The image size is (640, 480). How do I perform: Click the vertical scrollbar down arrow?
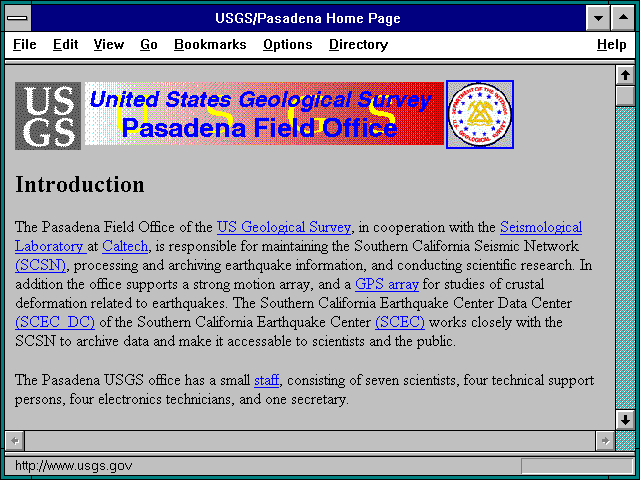(x=625, y=419)
